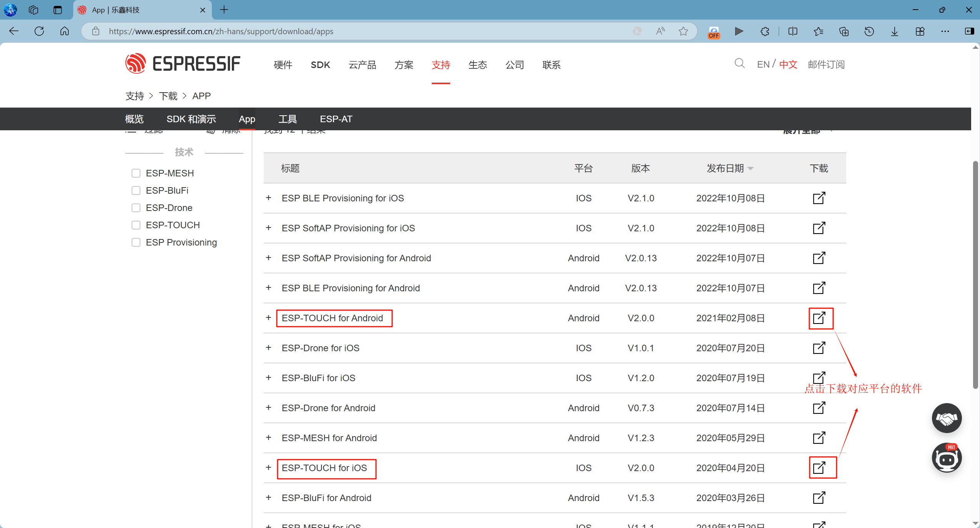Check the ESP-MESH filter

136,173
